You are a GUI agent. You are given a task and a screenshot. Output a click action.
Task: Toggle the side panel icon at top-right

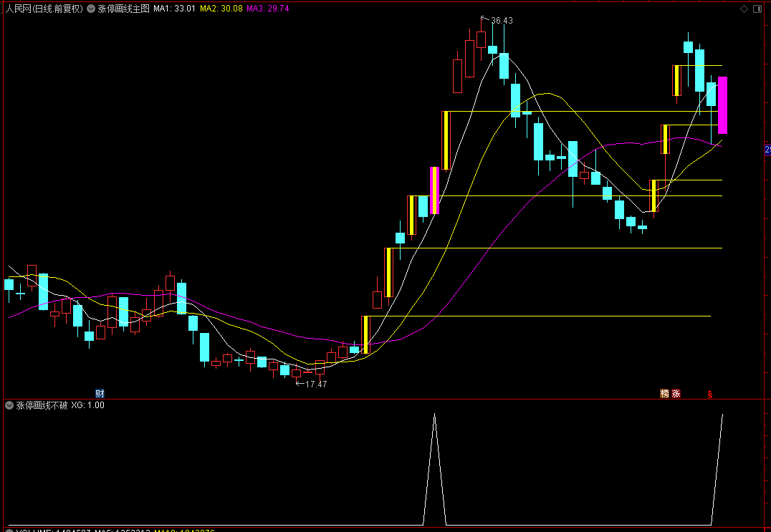point(757,9)
